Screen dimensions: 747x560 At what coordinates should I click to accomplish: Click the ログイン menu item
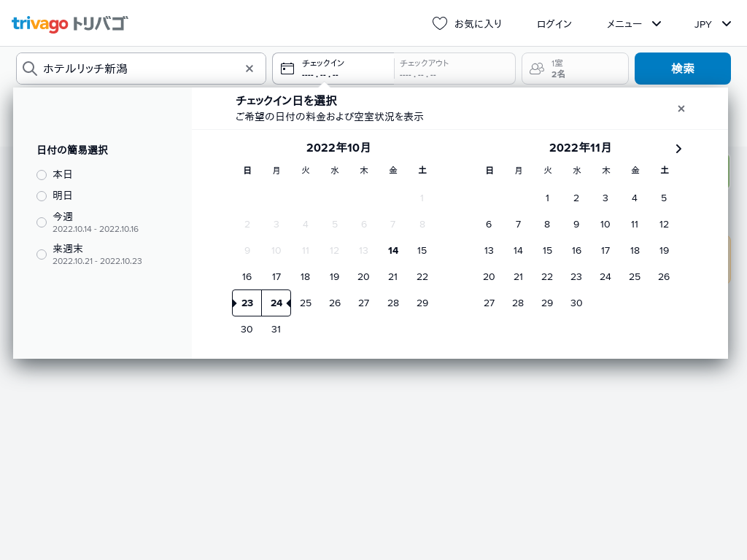[554, 23]
